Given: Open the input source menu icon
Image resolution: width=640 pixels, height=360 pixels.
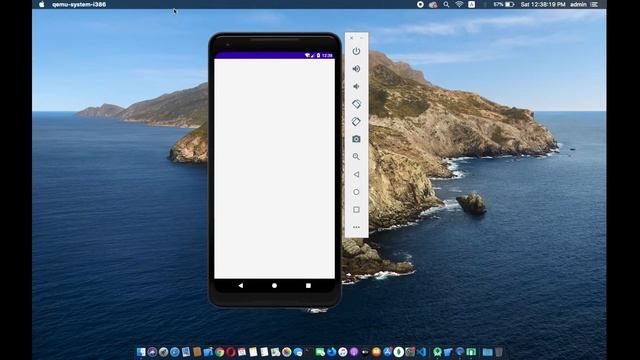Looking at the screenshot, I should click(471, 4).
